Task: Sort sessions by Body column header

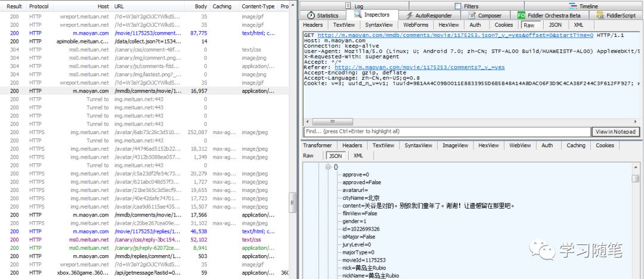Action: tap(201, 6)
